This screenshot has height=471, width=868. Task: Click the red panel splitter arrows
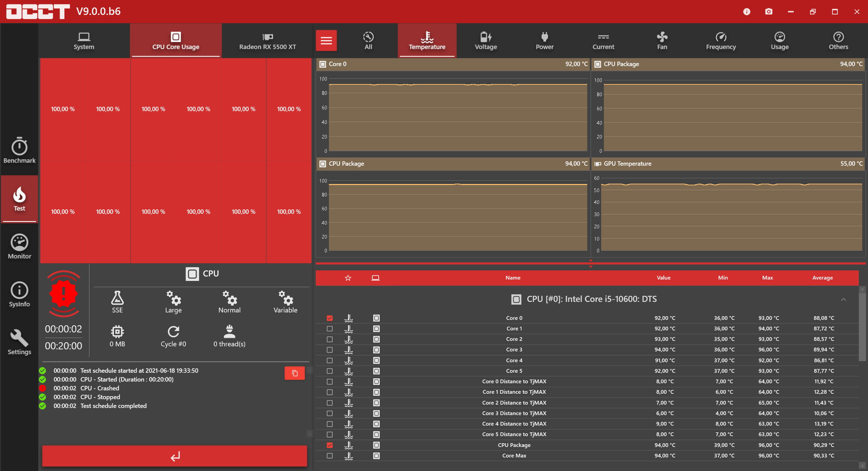coord(591,263)
